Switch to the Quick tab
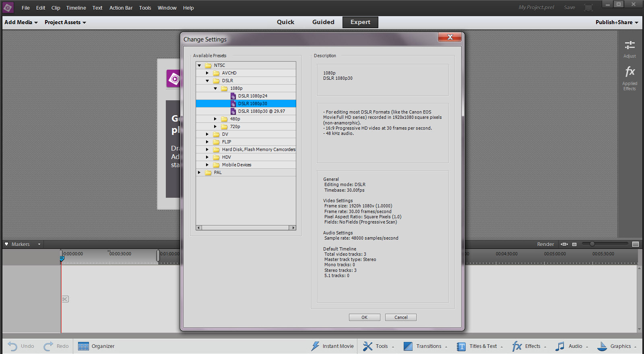644x354 pixels. point(285,22)
